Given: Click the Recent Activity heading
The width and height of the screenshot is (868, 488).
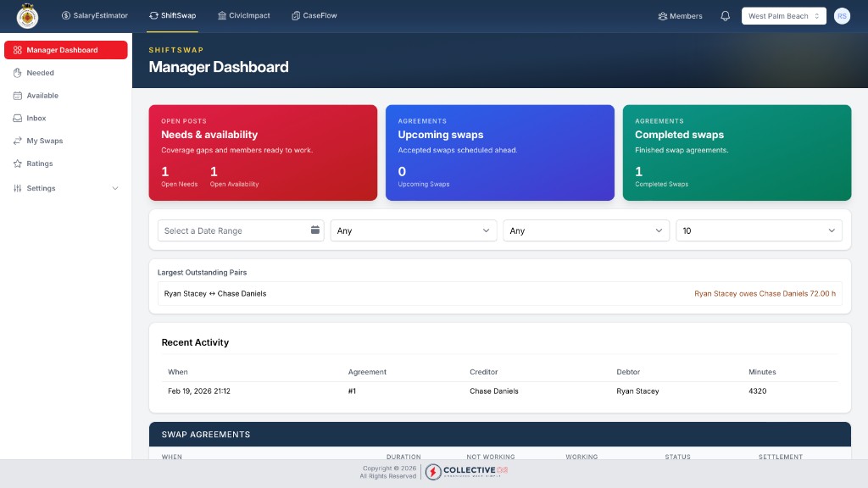Looking at the screenshot, I should coord(195,342).
